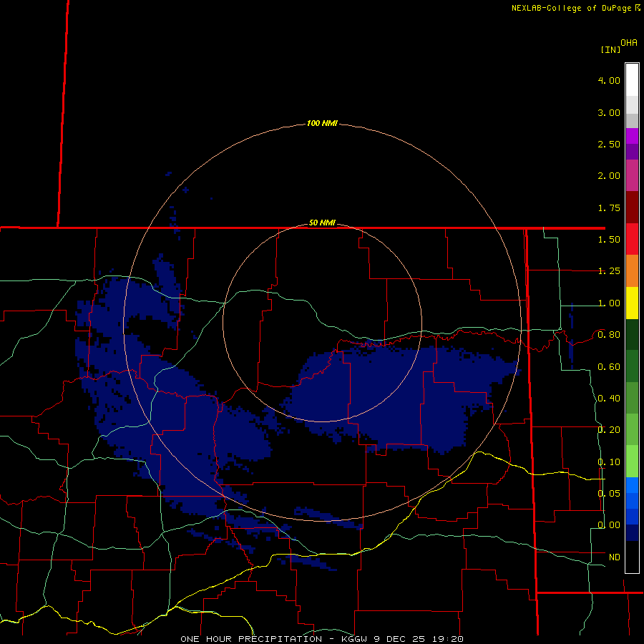Viewport: 644px width, 644px height.
Task: Click the 100 NMI range ring label
Action: 322,123
